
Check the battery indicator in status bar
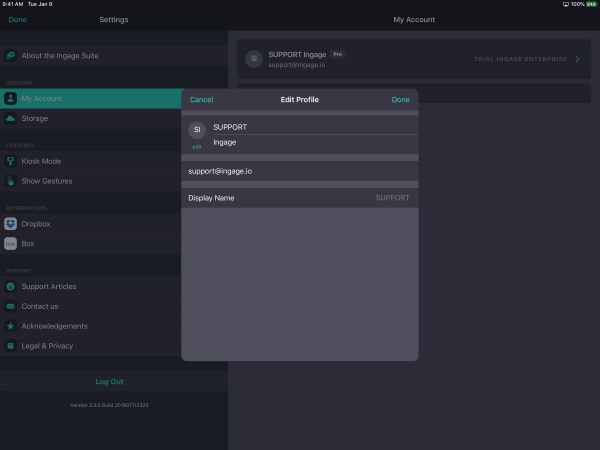click(591, 4)
